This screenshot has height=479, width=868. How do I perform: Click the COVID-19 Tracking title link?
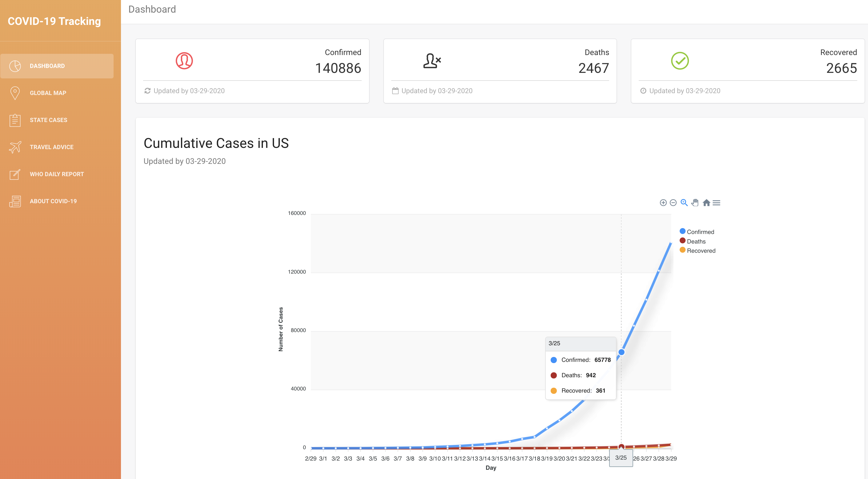pyautogui.click(x=54, y=21)
